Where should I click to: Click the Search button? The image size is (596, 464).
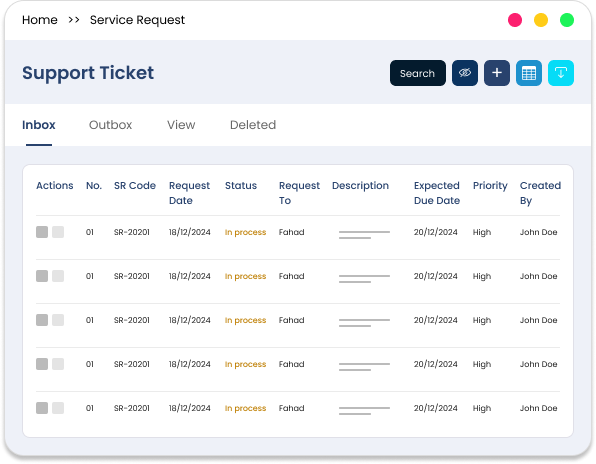(418, 73)
